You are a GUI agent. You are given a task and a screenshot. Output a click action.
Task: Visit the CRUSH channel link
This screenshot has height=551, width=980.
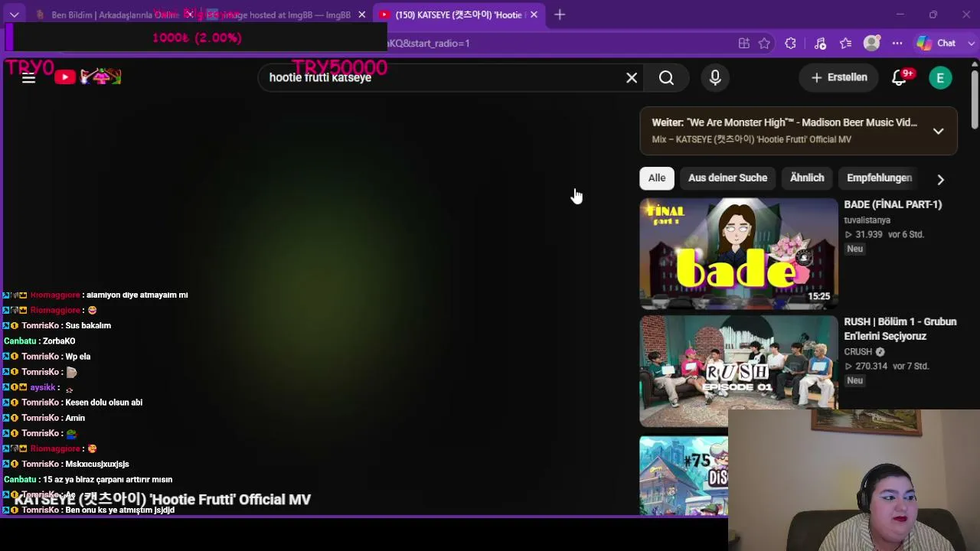tap(857, 352)
